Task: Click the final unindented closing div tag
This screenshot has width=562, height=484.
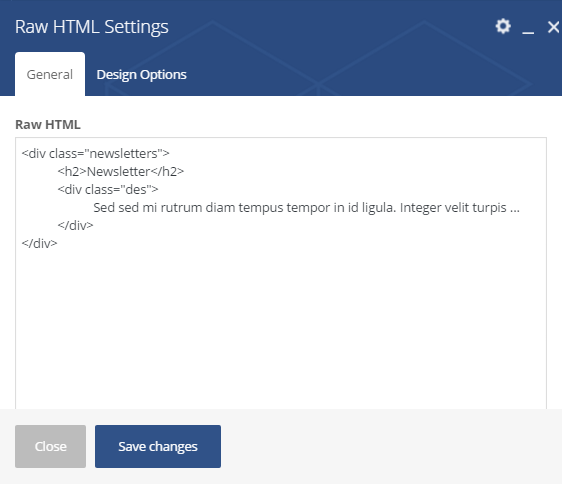Action: pyautogui.click(x=39, y=243)
